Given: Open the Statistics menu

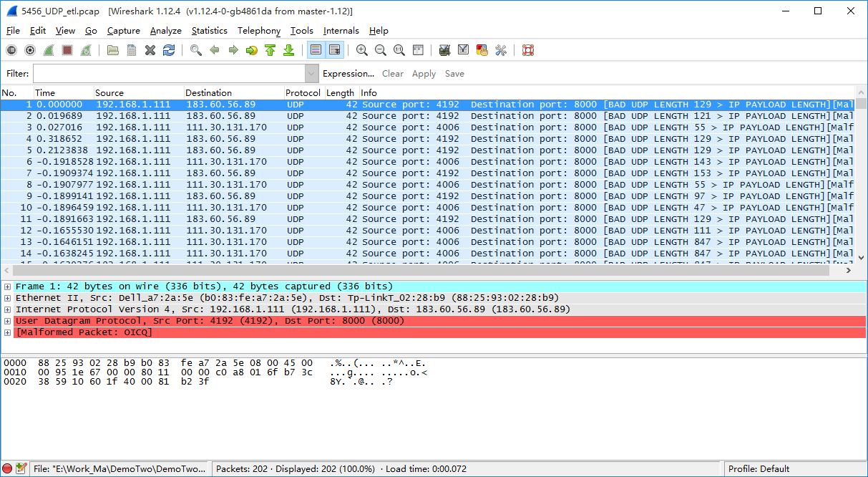Looking at the screenshot, I should [210, 31].
